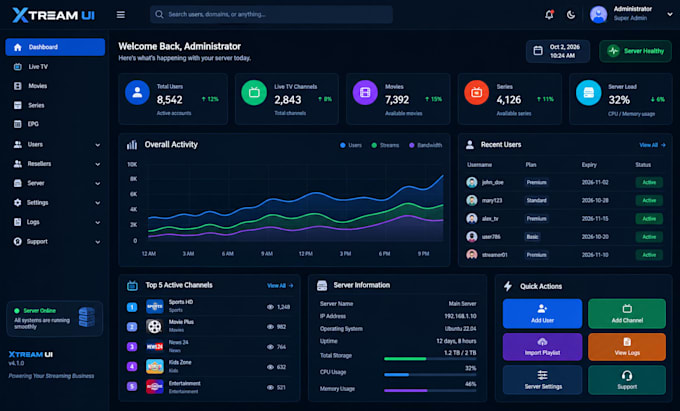Click the eye icon for News 24
The height and width of the screenshot is (411, 680).
click(270, 347)
